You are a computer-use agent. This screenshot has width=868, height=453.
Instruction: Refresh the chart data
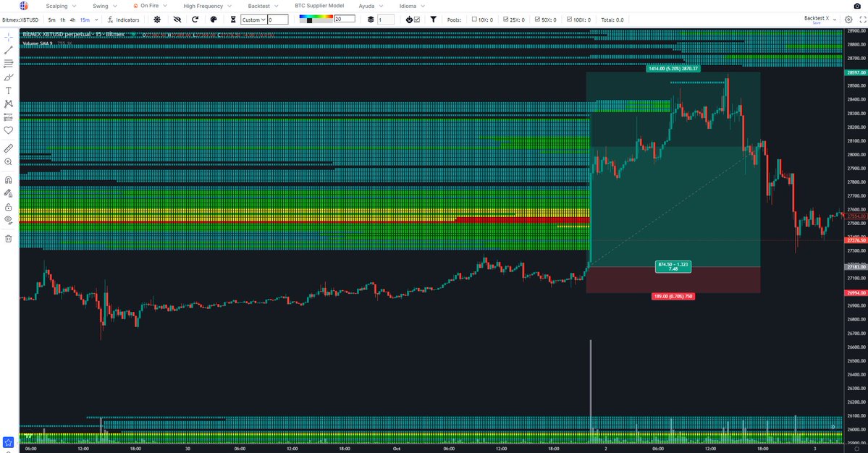pos(195,20)
